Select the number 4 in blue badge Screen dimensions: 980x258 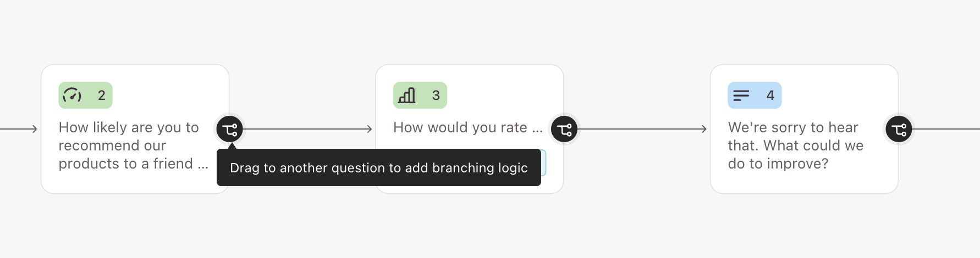[770, 96]
